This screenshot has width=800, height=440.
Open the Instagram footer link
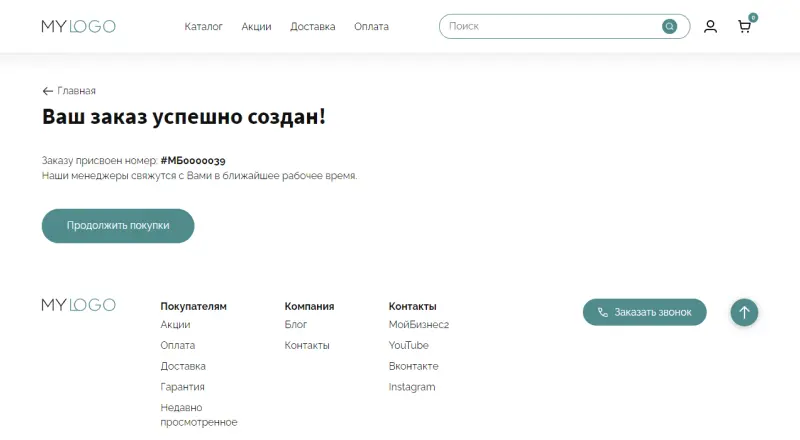[411, 387]
